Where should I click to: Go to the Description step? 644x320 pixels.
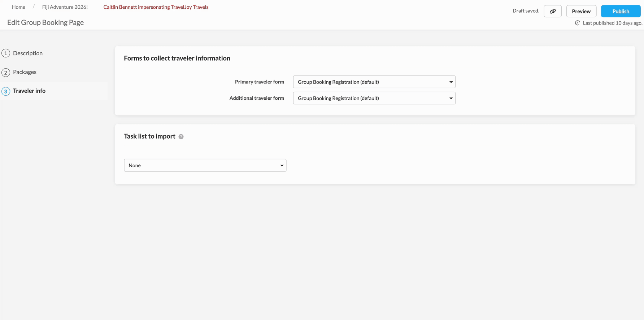point(28,53)
